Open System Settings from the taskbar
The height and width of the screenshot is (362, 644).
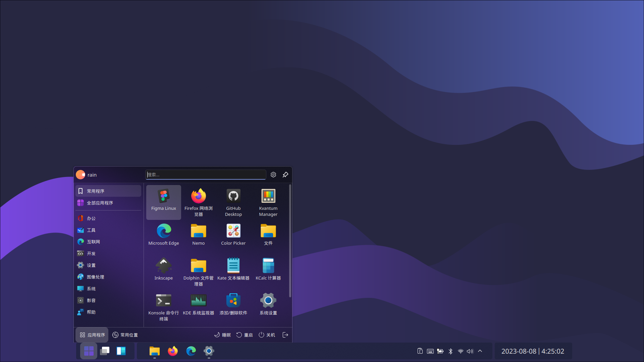tap(209, 351)
